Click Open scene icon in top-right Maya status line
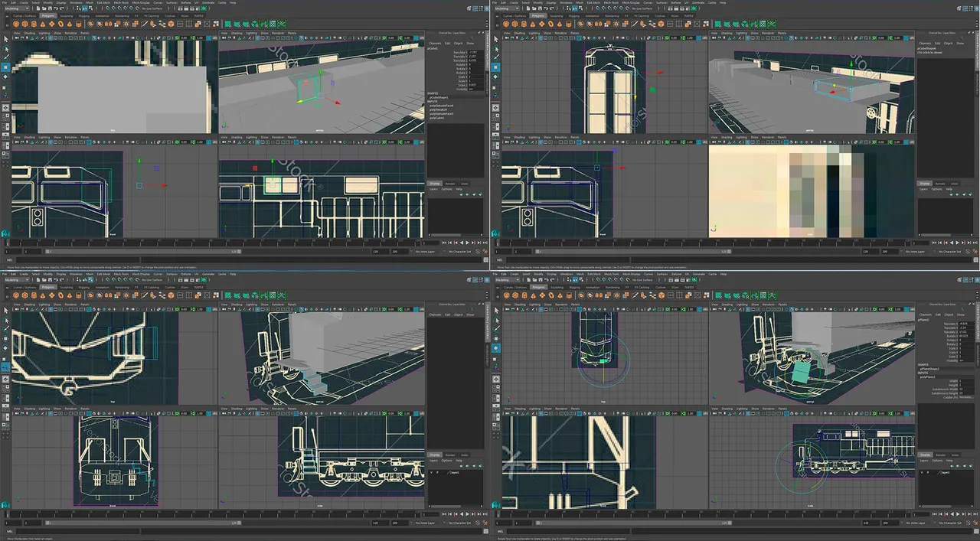 534,8
